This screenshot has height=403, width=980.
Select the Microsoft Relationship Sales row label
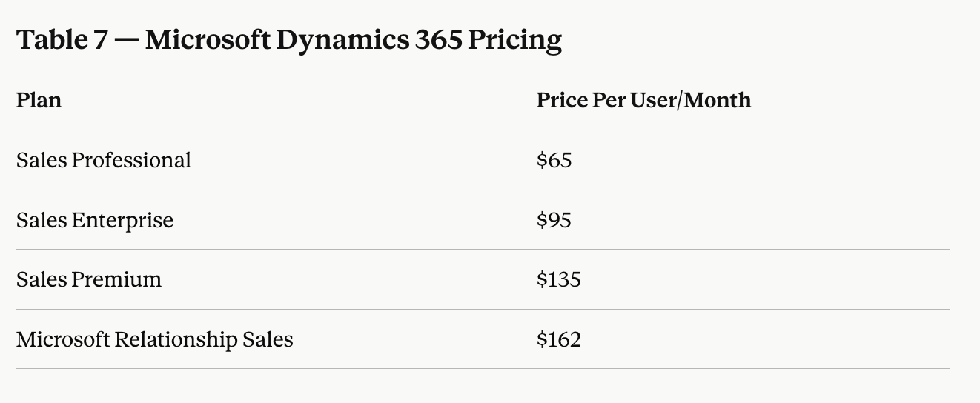coord(155,339)
